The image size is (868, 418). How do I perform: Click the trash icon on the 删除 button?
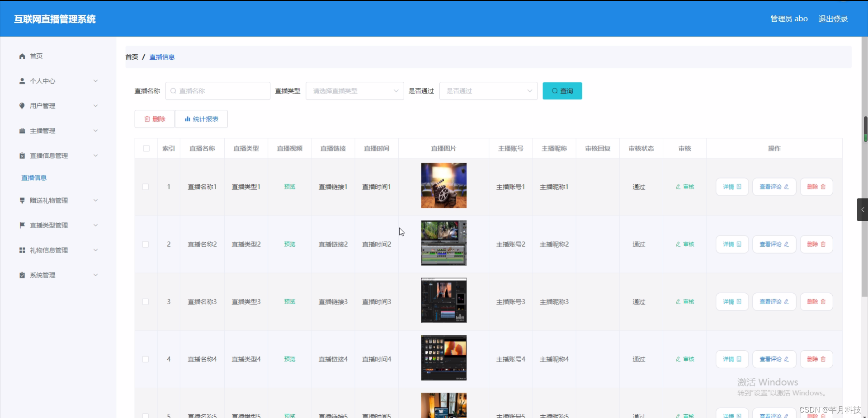[148, 119]
